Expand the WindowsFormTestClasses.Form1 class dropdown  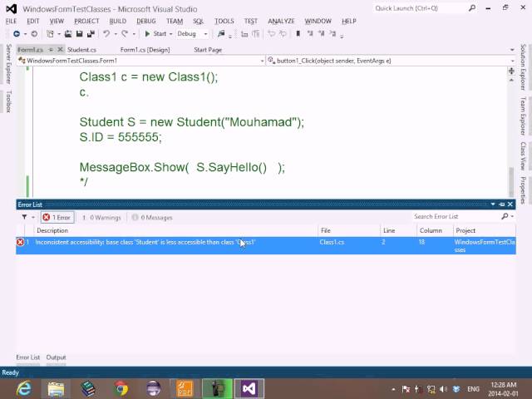click(x=262, y=61)
